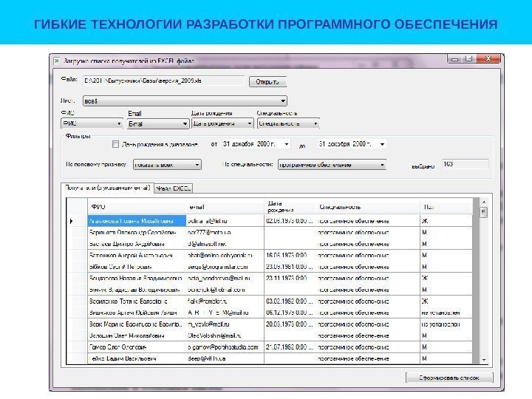This screenshot has width=532, height=399.
Task: Click name cell starting 'Вовк Марина'
Action: [137, 324]
